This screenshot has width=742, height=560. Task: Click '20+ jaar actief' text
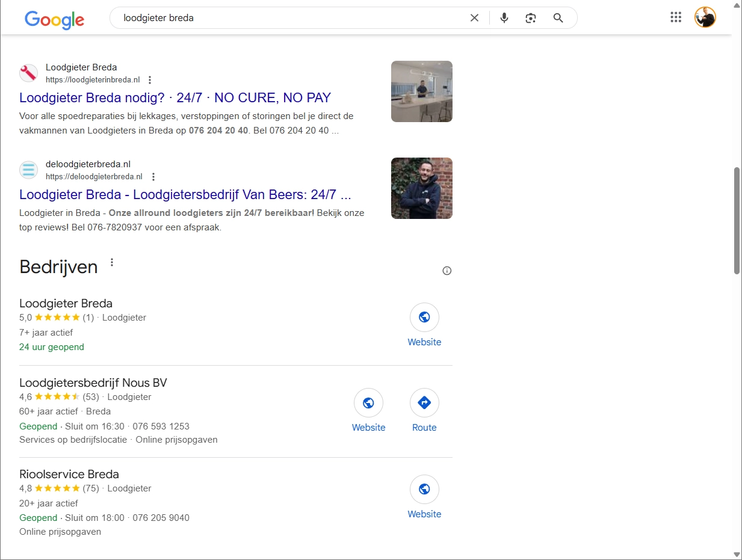click(49, 503)
